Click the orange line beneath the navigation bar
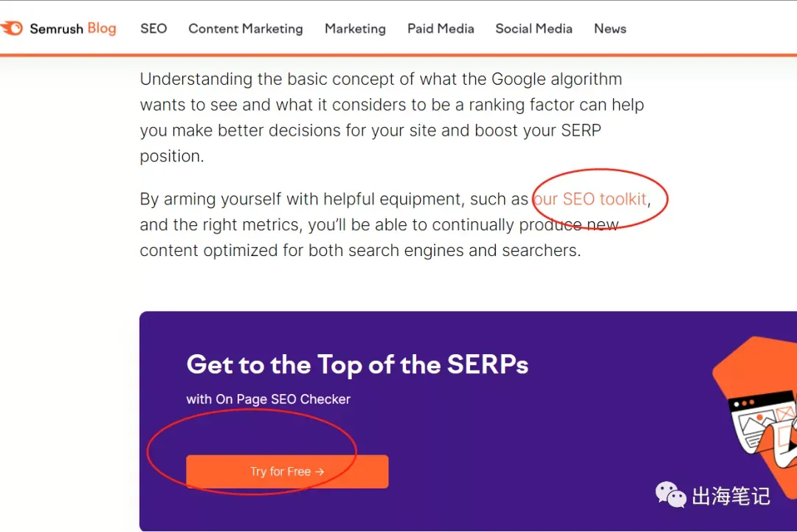The height and width of the screenshot is (532, 797). click(x=398, y=55)
